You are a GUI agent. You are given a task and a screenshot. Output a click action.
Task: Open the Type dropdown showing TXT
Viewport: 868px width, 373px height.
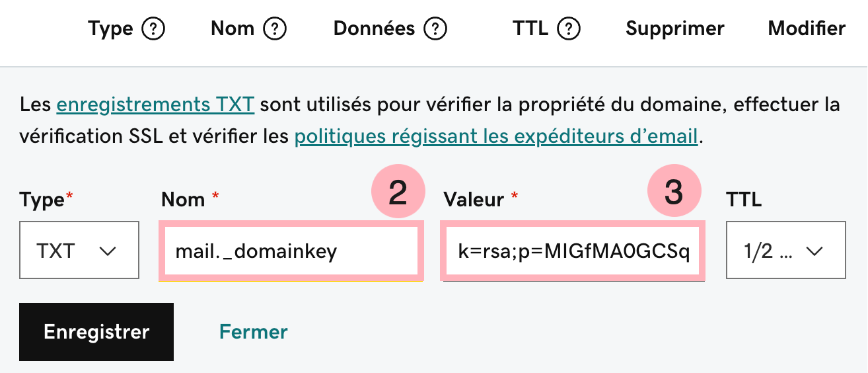[x=79, y=250]
